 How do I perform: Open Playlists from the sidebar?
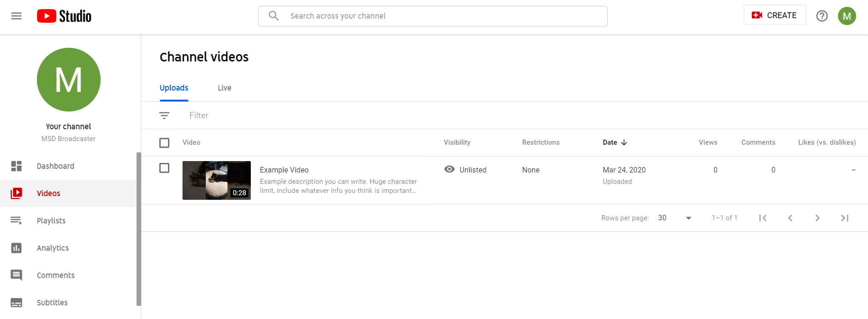68,221
